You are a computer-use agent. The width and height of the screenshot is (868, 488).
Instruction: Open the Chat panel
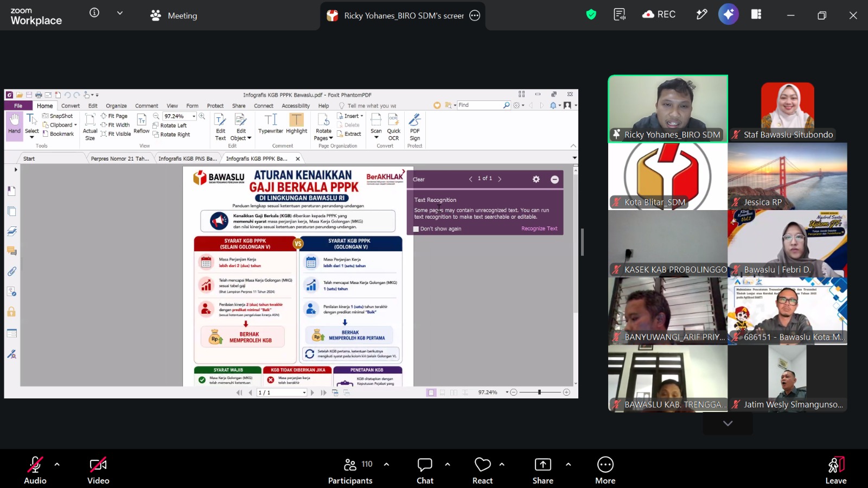point(425,471)
